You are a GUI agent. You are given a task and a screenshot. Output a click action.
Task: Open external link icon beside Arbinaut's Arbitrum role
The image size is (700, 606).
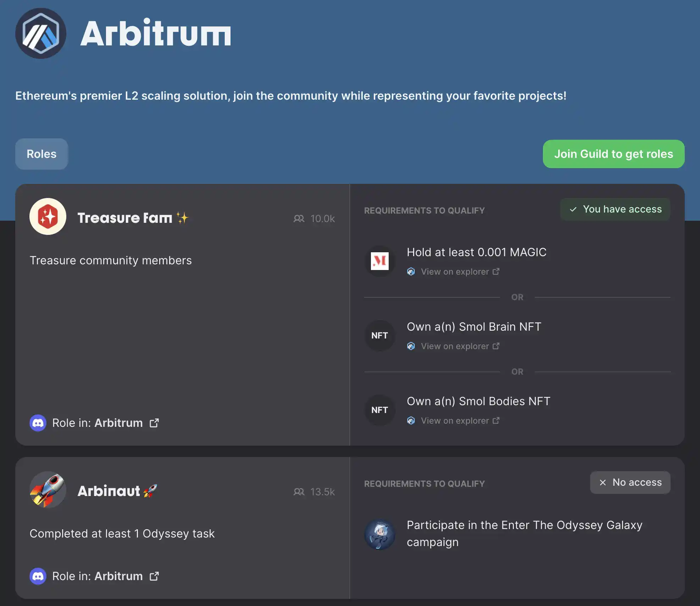point(154,576)
